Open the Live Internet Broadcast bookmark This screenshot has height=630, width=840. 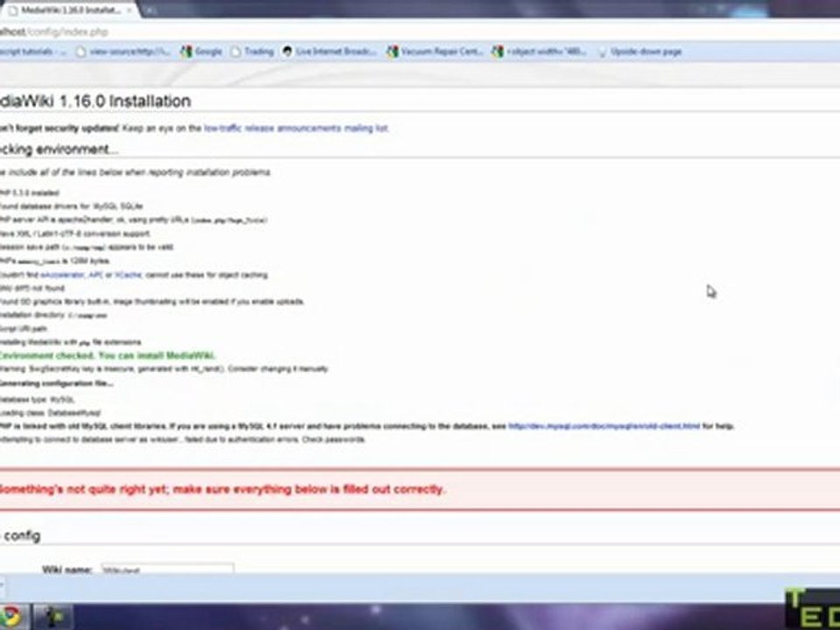pyautogui.click(x=330, y=52)
